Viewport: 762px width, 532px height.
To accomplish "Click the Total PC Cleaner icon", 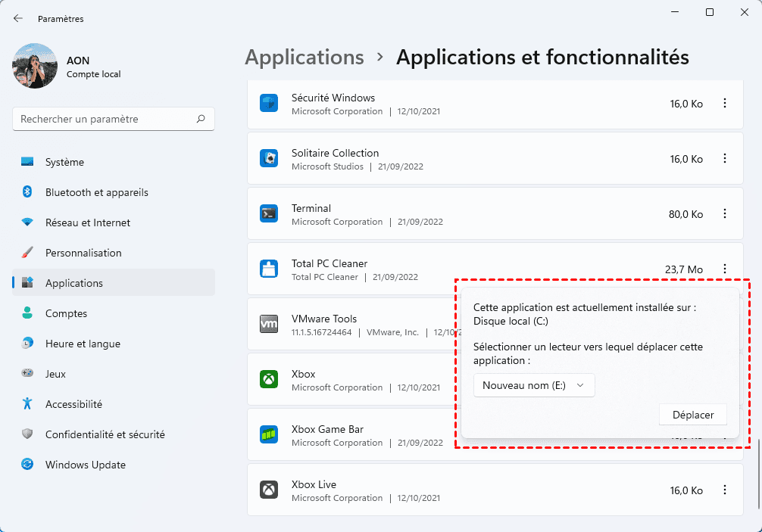I will point(269,269).
